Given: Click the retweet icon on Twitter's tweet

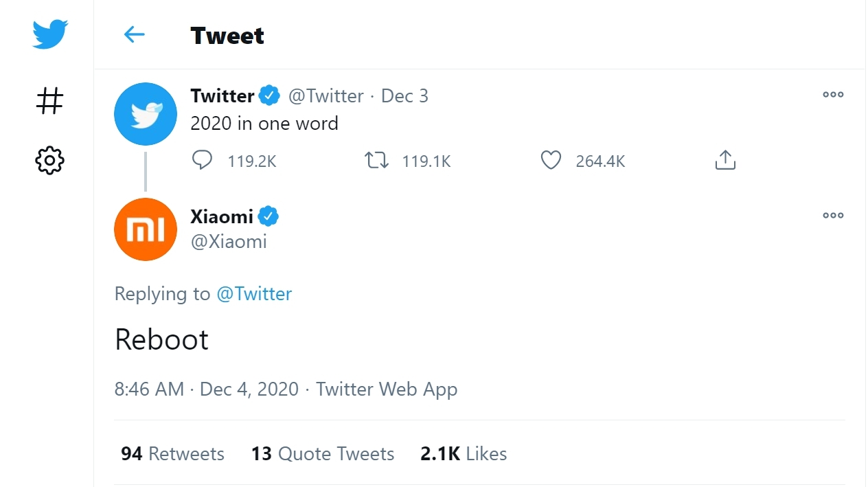Looking at the screenshot, I should pos(376,161).
